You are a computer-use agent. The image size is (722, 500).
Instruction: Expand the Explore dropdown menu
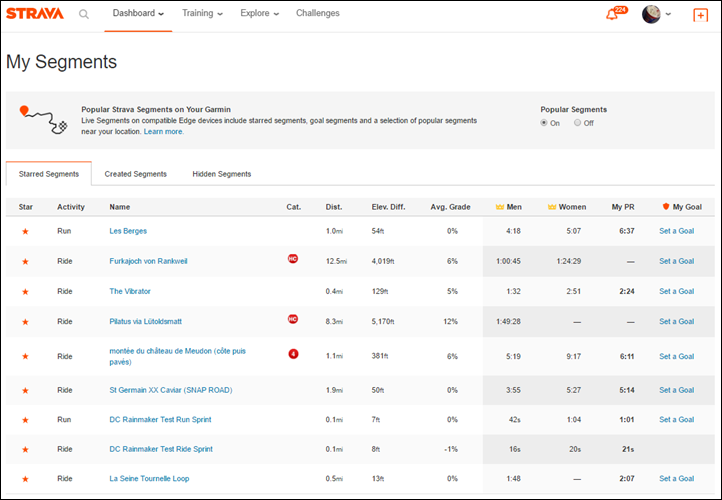tap(260, 14)
